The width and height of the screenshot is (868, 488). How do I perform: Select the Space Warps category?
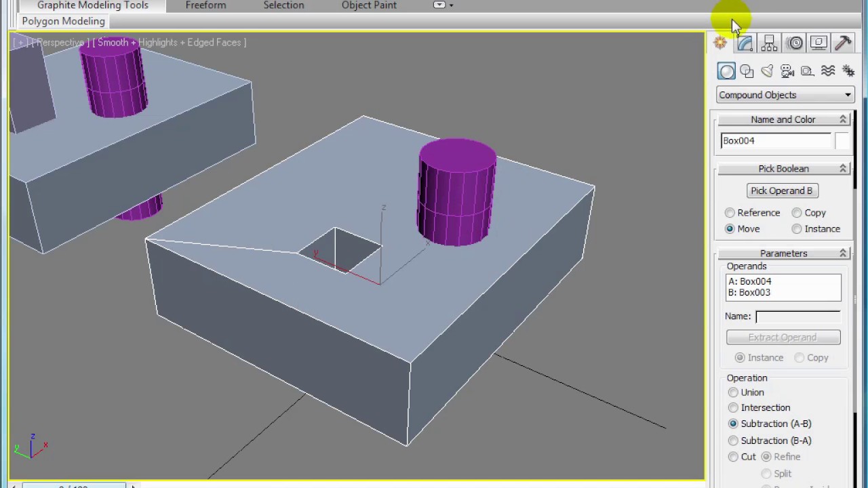pyautogui.click(x=828, y=71)
